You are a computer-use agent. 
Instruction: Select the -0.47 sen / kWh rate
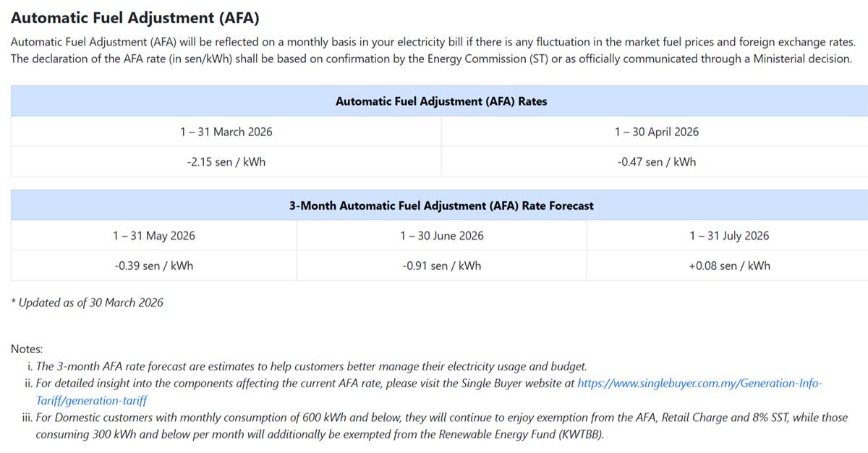[x=656, y=162]
